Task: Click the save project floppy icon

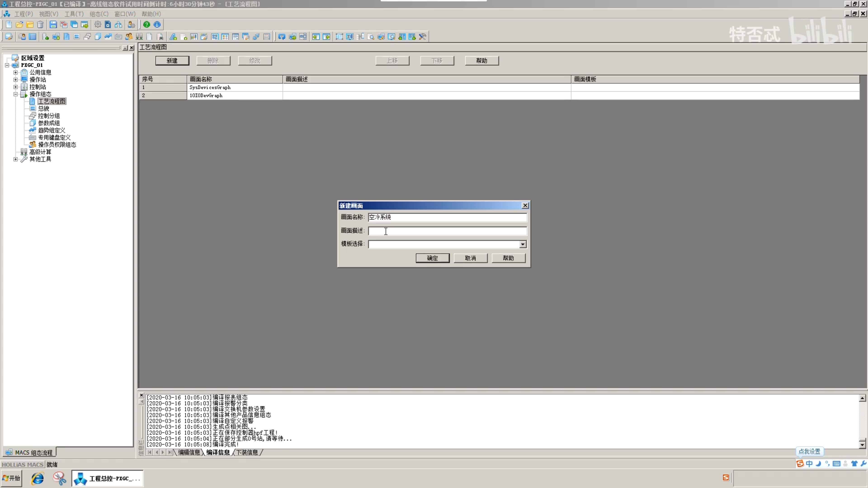Action: click(53, 24)
